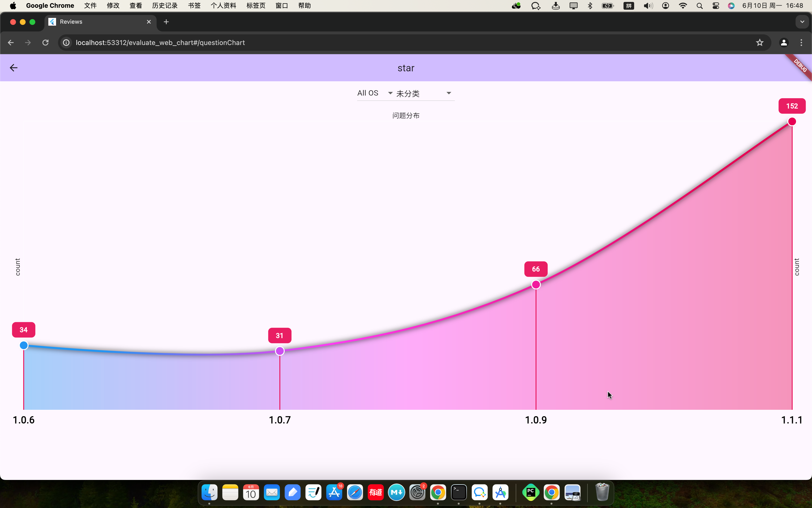Open the 书签 menu
812x508 pixels.
tap(194, 6)
